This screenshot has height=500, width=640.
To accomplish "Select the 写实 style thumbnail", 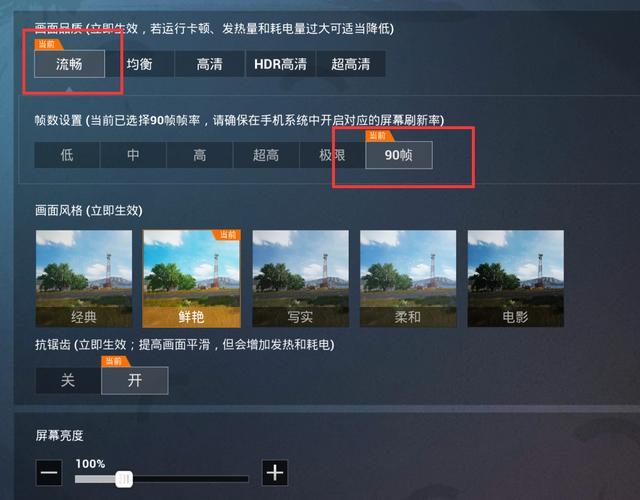I will 300,278.
